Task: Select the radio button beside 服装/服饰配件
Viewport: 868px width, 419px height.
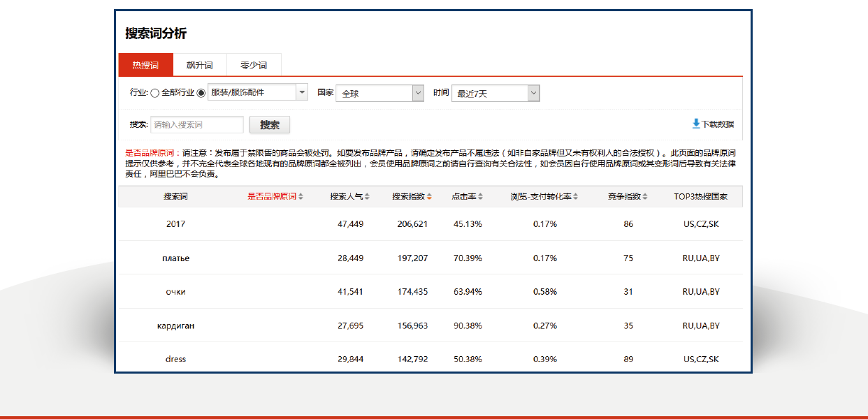Action: coord(201,93)
